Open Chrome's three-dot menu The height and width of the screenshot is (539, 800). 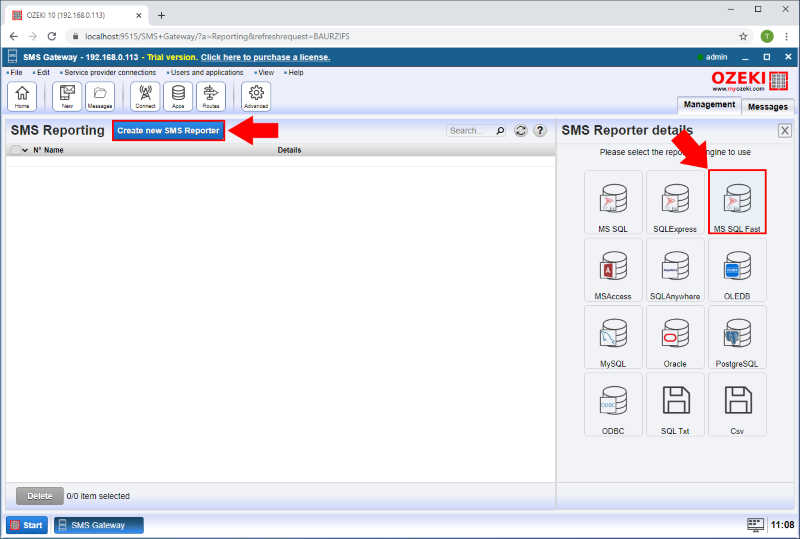coord(788,36)
